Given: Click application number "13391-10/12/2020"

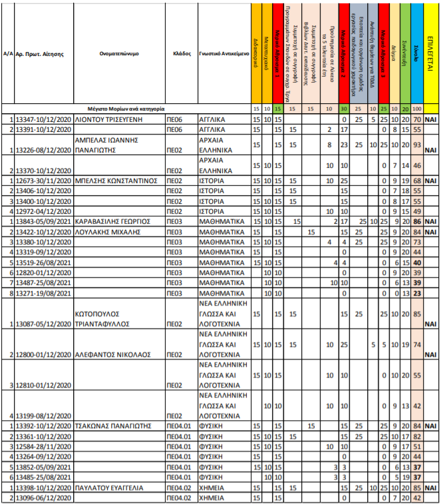Looking at the screenshot, I should point(43,130).
